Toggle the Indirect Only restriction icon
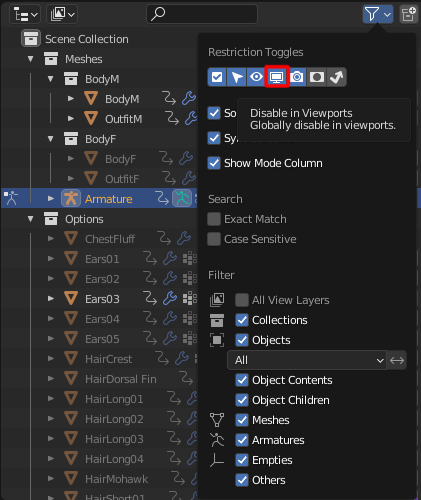This screenshot has width=421, height=500. tap(337, 77)
